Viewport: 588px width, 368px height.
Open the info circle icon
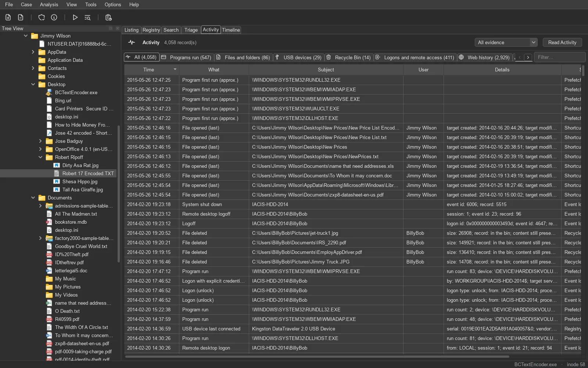click(x=54, y=17)
